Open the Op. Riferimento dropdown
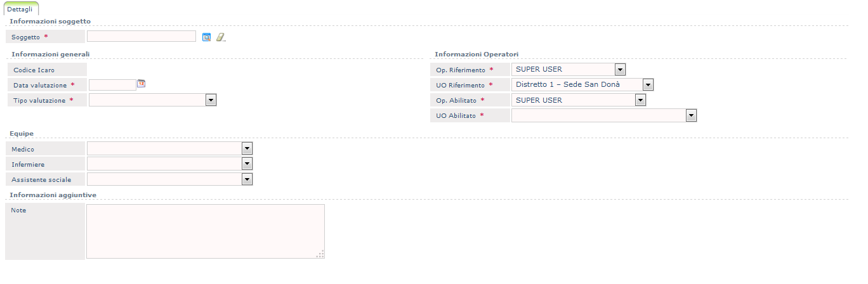 click(x=621, y=69)
